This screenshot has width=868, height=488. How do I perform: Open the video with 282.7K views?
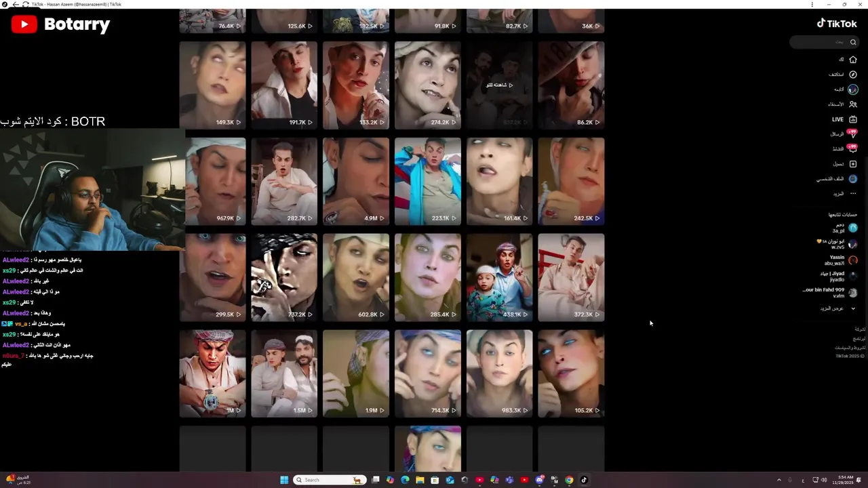click(x=284, y=181)
